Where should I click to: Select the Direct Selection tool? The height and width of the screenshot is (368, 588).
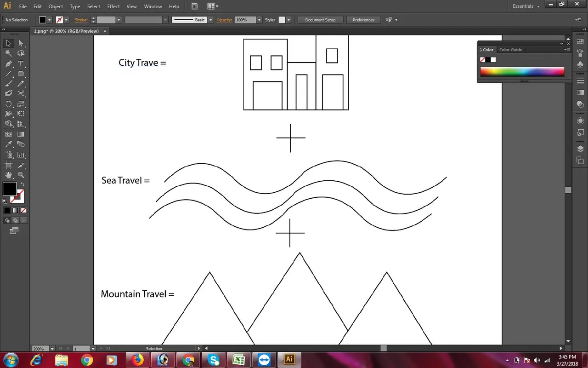point(21,43)
